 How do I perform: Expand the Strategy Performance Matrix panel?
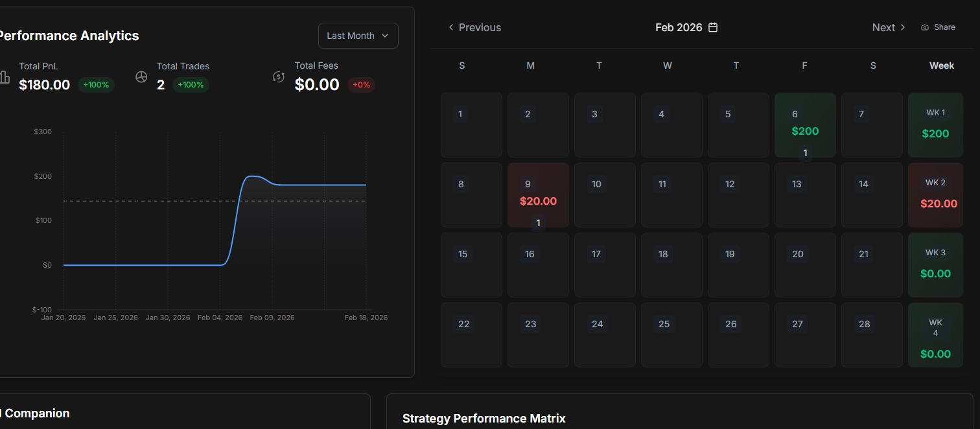point(484,418)
